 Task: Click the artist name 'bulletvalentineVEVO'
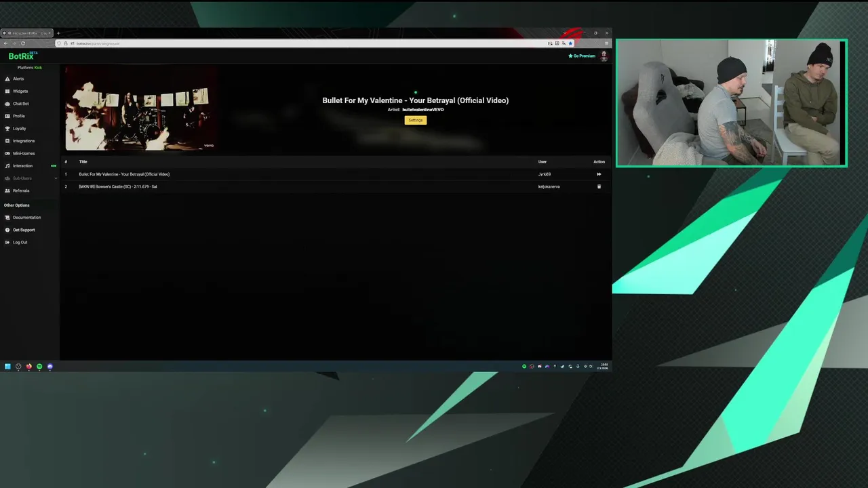(x=423, y=109)
